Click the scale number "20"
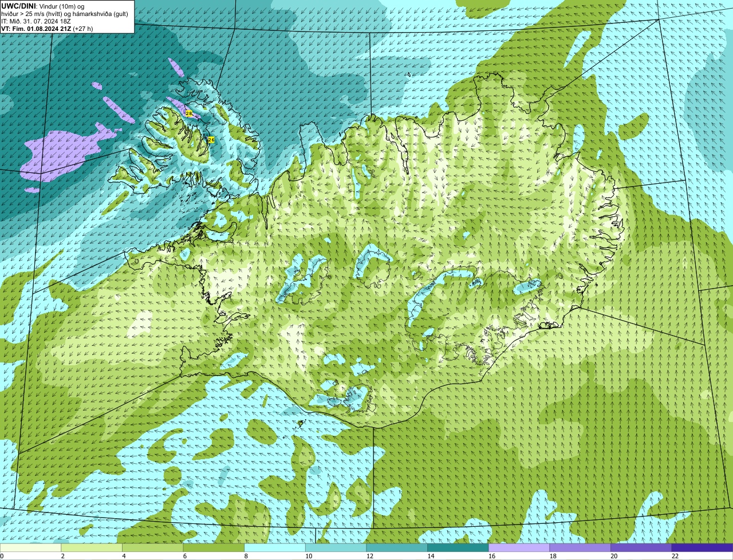 (614, 556)
